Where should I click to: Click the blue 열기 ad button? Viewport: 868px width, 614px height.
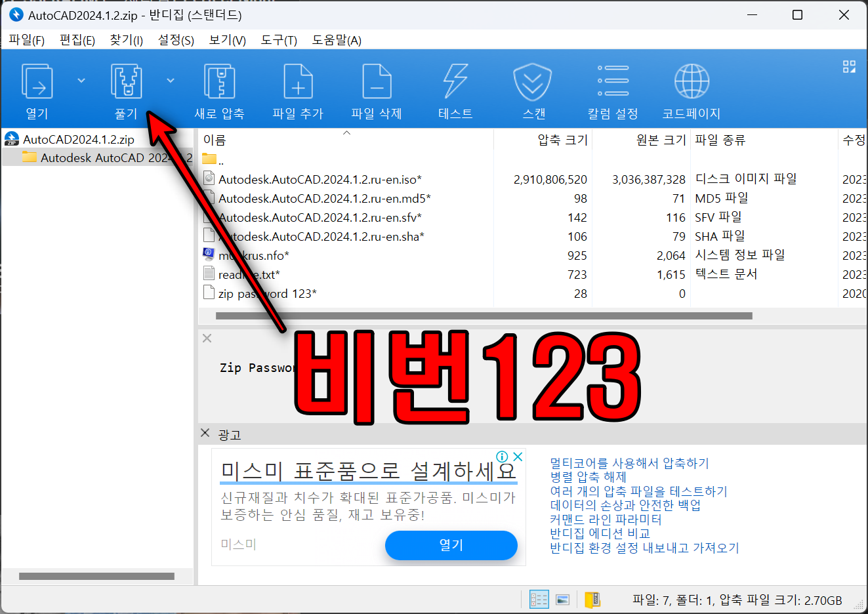coord(451,545)
